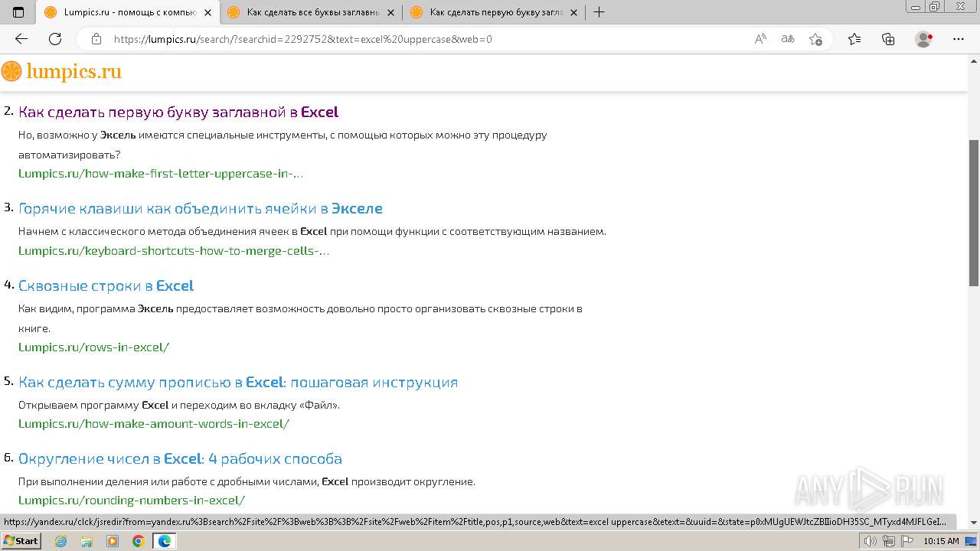Screen dimensions: 980x551
Task: Add this page to favorites
Action: click(815, 39)
